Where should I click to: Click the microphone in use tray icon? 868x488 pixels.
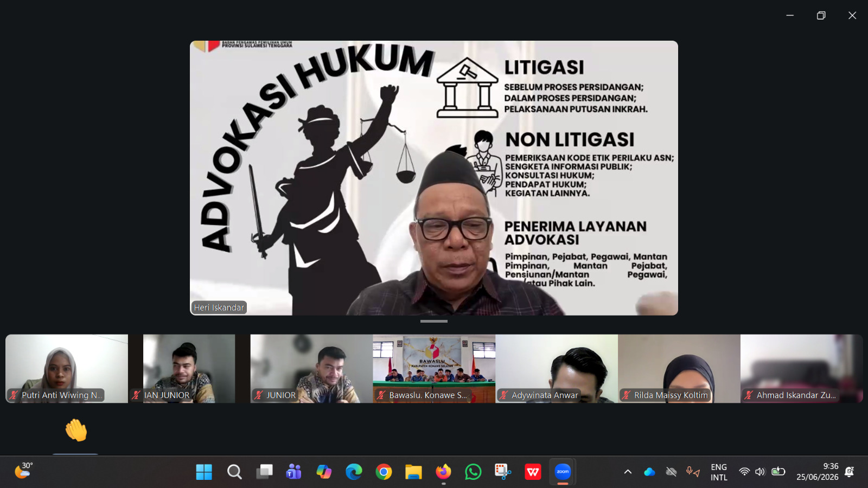point(692,472)
